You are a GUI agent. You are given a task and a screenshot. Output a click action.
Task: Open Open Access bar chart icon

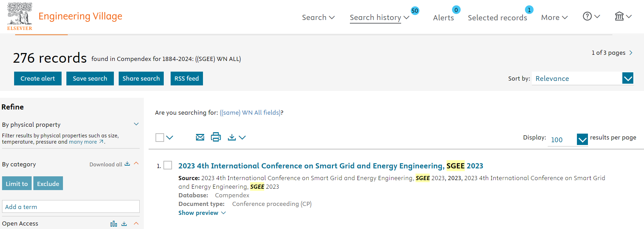(x=114, y=224)
